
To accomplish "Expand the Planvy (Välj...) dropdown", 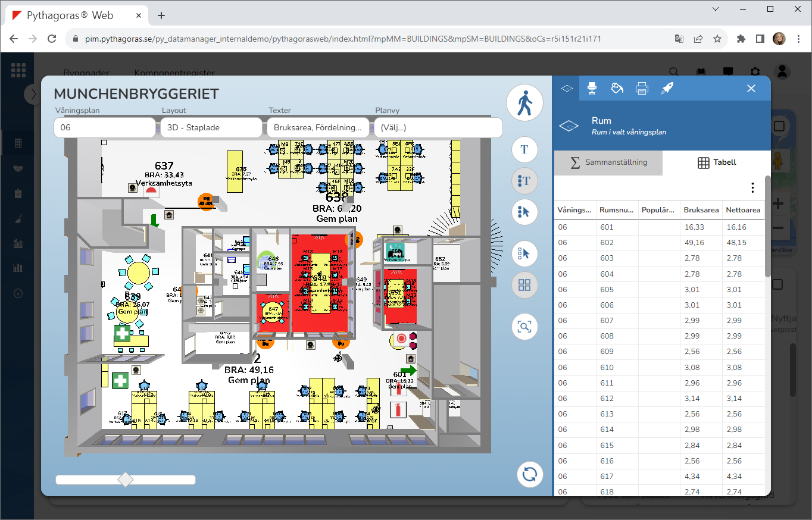I will coord(438,127).
